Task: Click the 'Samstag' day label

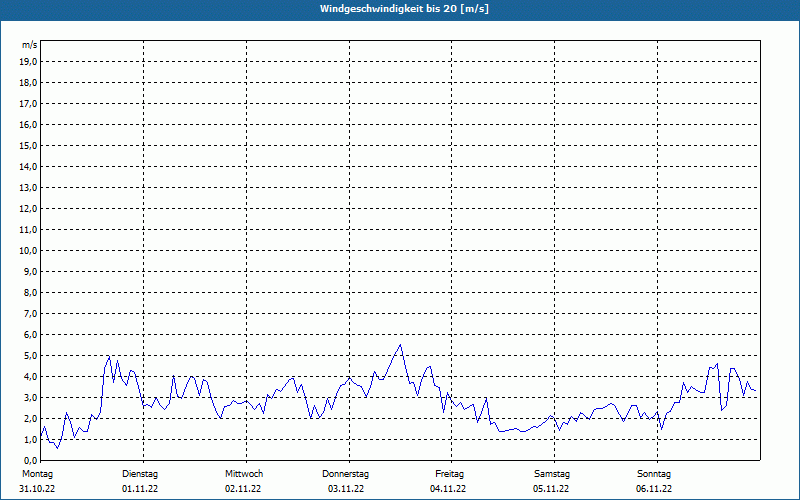Action: (552, 474)
